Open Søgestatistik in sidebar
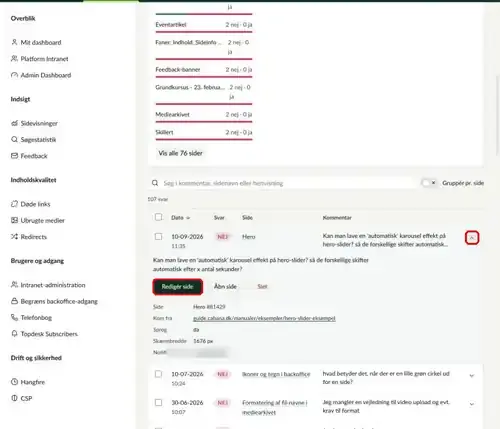Screen dimensions: 500x429 (x=38, y=140)
